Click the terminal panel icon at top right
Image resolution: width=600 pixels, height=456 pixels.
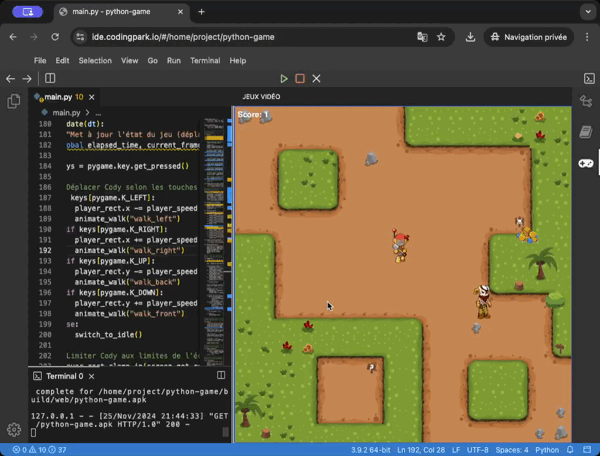(589, 78)
